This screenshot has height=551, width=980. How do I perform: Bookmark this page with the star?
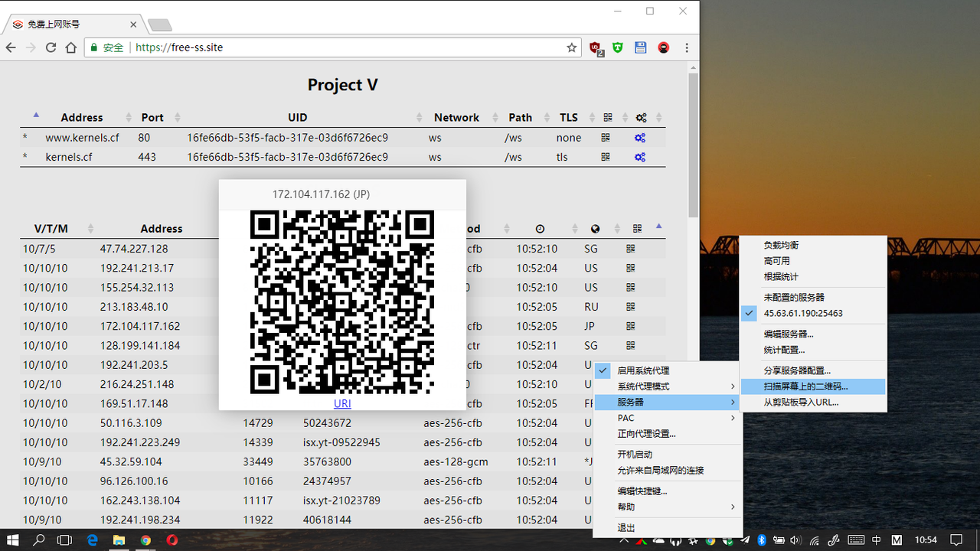[x=571, y=47]
